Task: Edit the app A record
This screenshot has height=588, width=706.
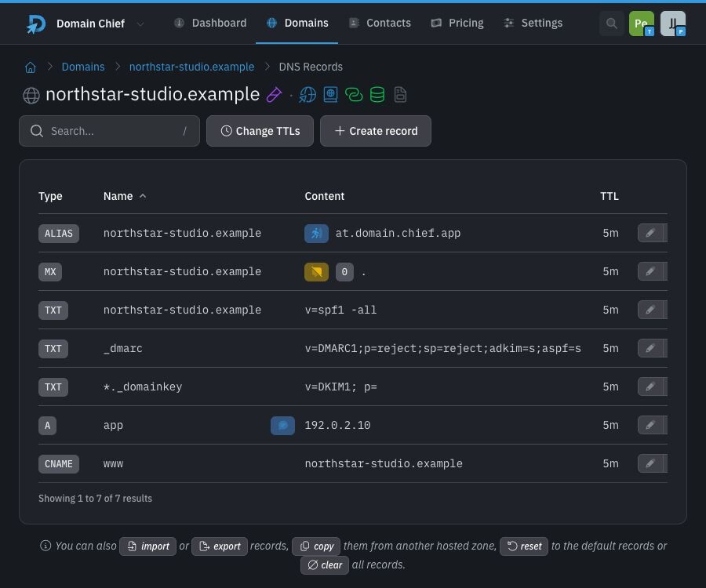Action: (652, 425)
